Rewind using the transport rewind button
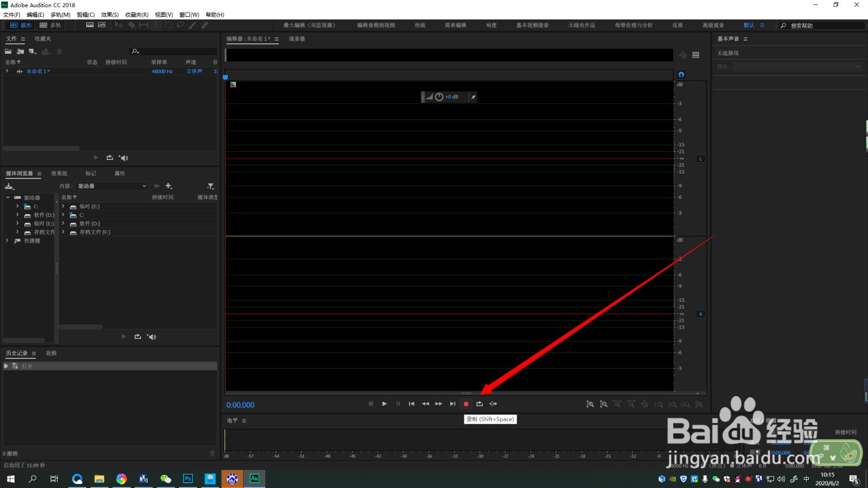868x488 pixels. (x=425, y=404)
